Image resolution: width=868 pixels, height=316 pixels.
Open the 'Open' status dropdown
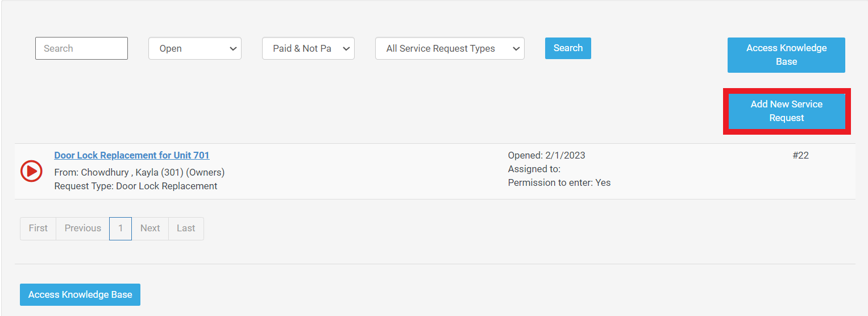(194, 48)
